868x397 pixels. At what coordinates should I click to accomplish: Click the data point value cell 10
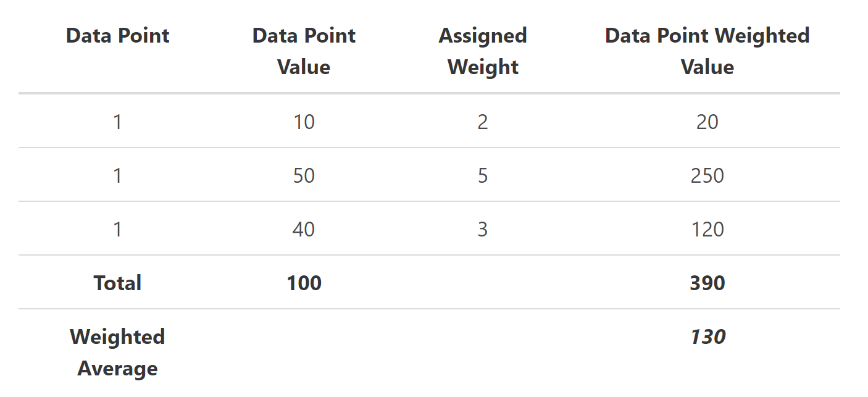(304, 122)
